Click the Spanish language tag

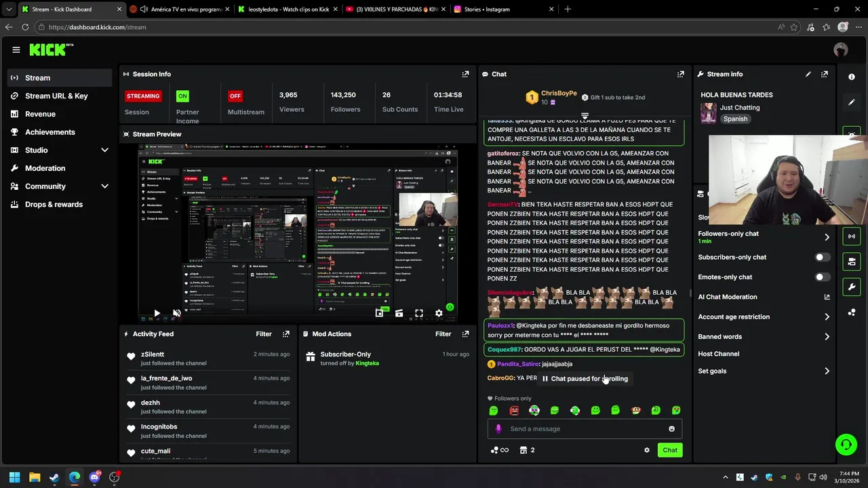[735, 119]
